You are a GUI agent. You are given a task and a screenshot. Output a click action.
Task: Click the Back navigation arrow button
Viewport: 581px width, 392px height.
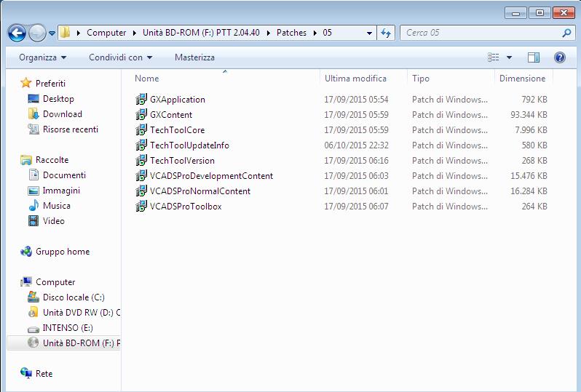pyautogui.click(x=17, y=33)
